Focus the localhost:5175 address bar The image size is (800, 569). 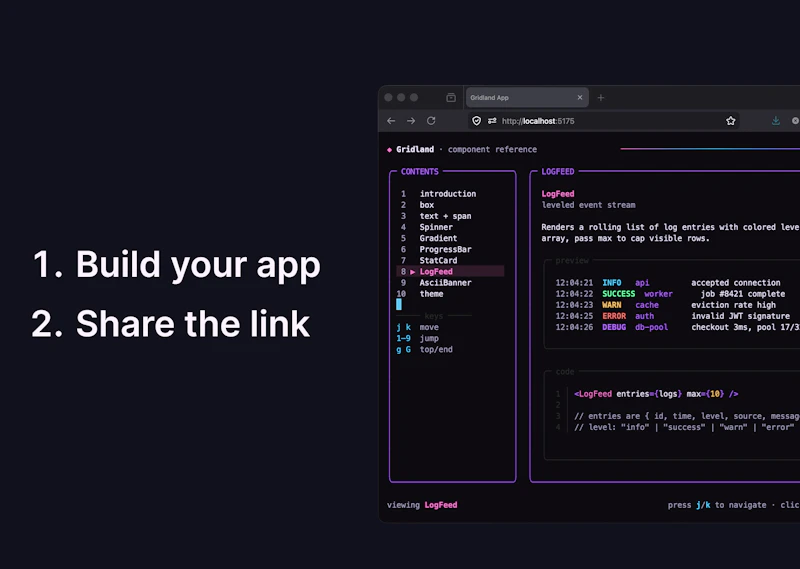click(603, 121)
